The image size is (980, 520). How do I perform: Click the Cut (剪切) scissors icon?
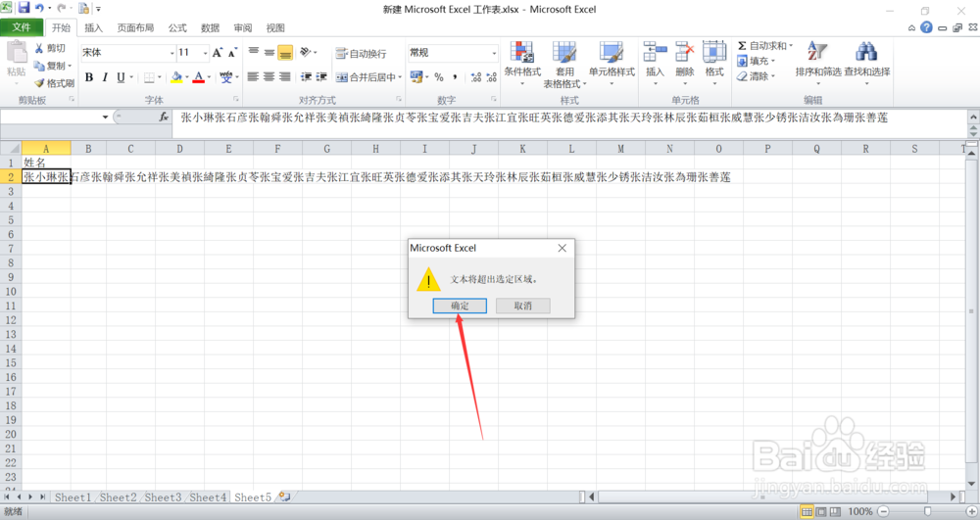39,48
